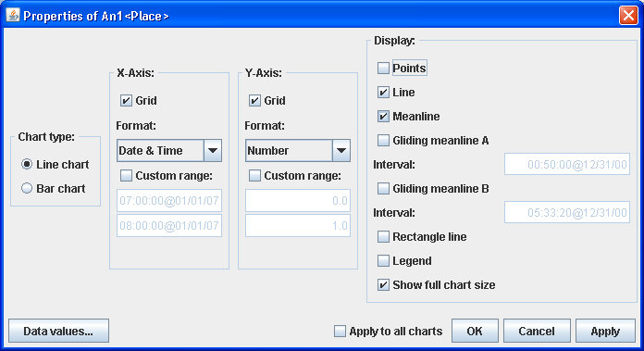Enable X-Axis Custom range checkbox
644x351 pixels.
coord(126,176)
